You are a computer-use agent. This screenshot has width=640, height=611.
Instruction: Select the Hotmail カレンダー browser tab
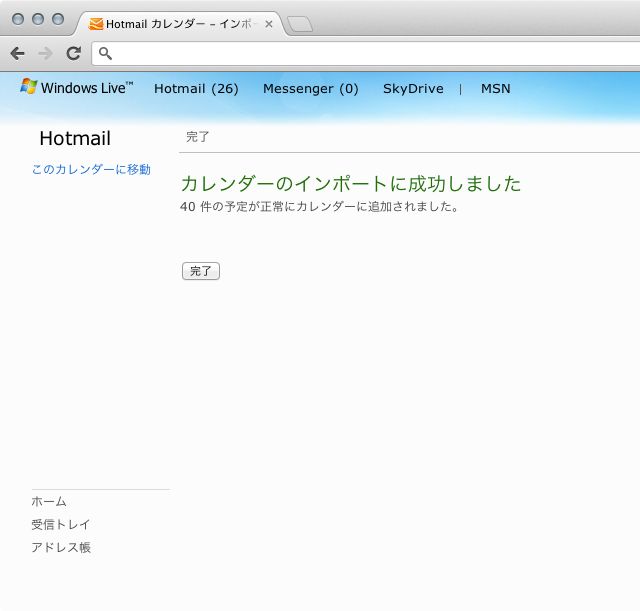[x=180, y=24]
